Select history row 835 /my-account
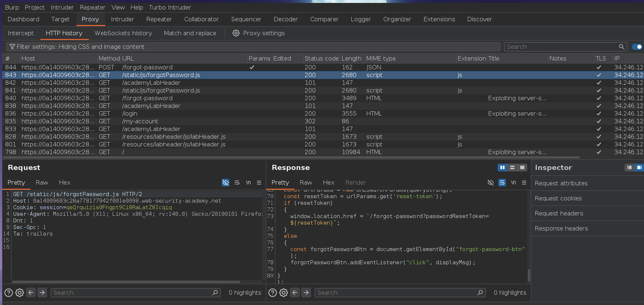Viewport: 644px width, 305px height. [323, 121]
